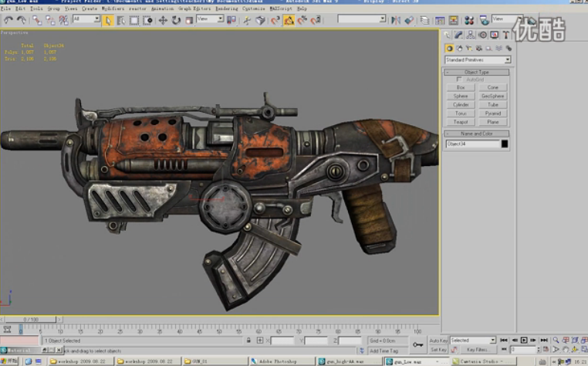Select the Scale tool
The image size is (588, 366).
tap(189, 20)
